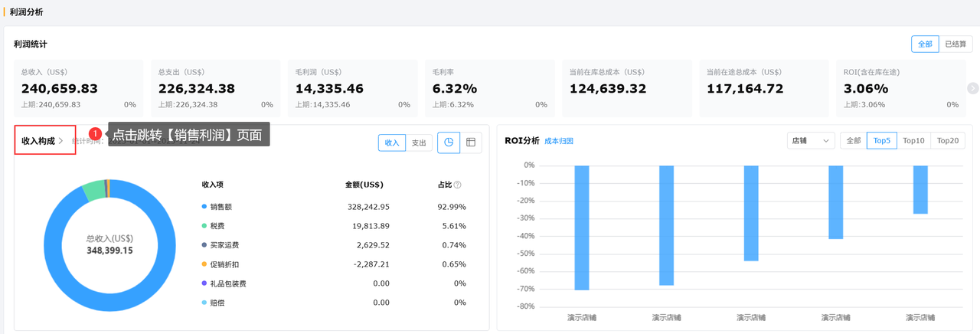Select Top5 in ROI analysis
980x334 pixels.
pyautogui.click(x=882, y=141)
